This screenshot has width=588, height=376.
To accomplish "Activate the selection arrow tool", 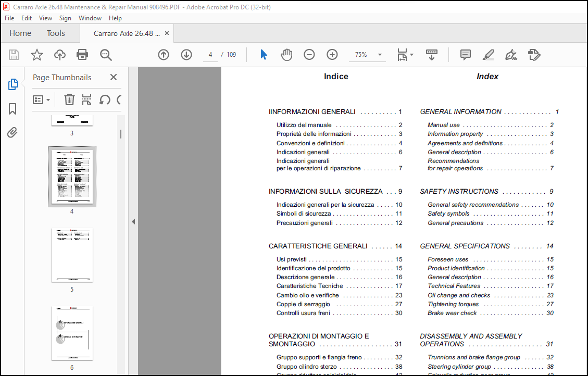I will (264, 55).
